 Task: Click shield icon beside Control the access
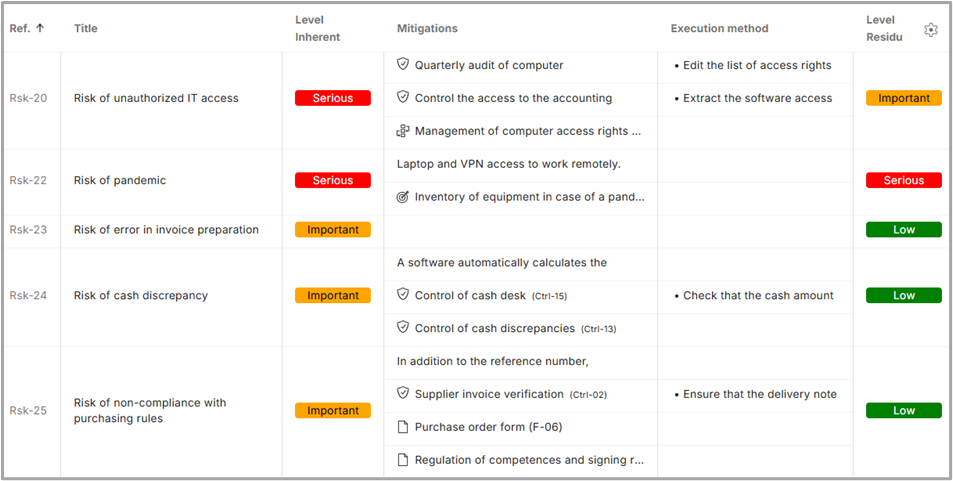click(x=403, y=98)
